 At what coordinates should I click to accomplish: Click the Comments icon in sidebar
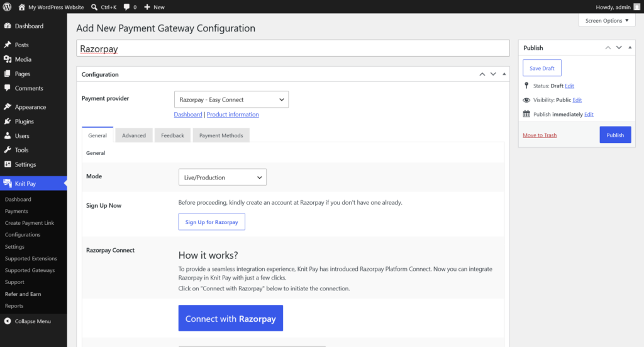click(8, 88)
